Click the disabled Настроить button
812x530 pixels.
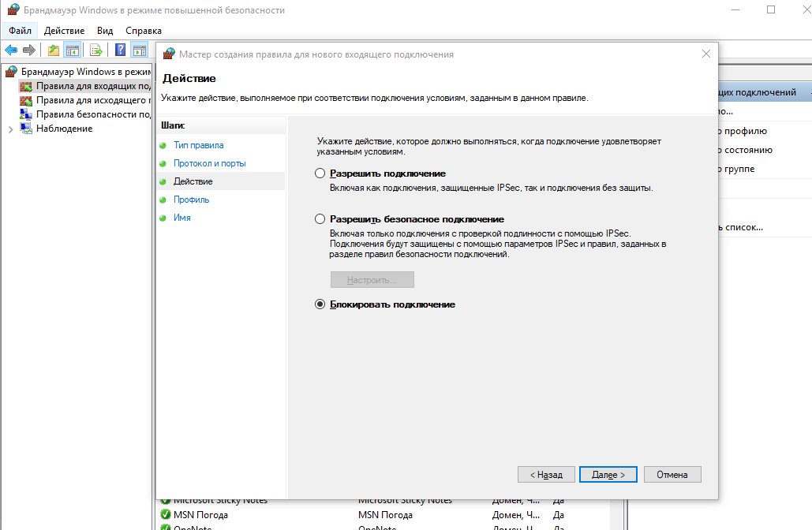click(x=372, y=280)
